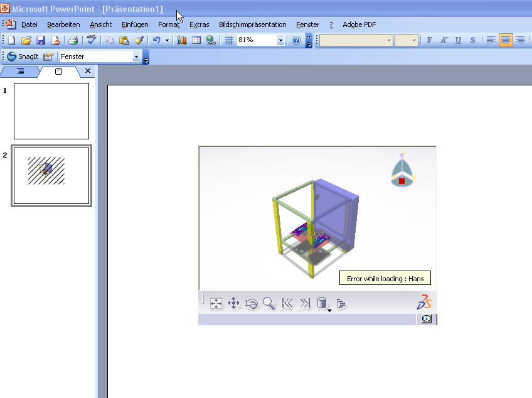This screenshot has height=398, width=532.
Task: Expand the SnagIt toolbar options arrow
Action: click(146, 56)
